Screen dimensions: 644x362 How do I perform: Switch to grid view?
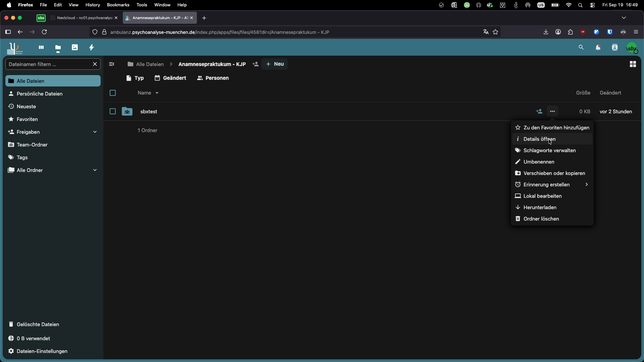633,64
